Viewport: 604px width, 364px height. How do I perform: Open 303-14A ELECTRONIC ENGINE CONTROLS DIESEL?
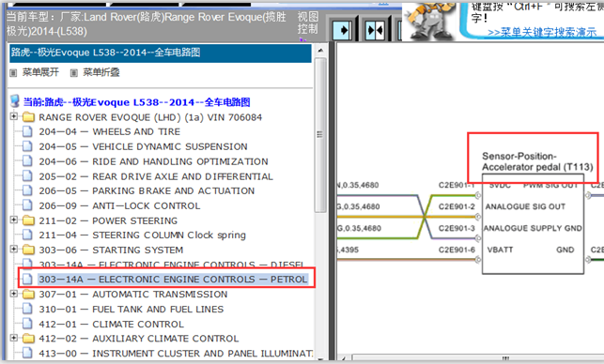coord(172,265)
